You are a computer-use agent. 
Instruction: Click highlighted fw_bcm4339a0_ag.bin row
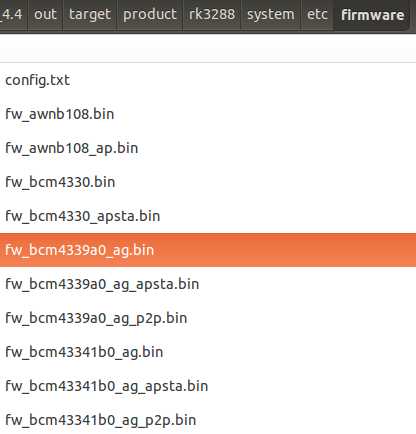(208, 250)
